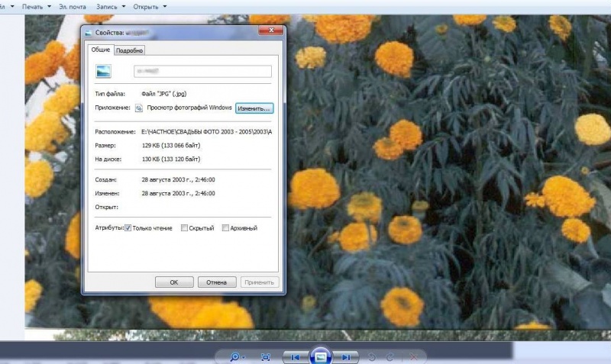The image size is (611, 364).
Task: Click the JPG file thumbnail icon in the dialog
Action: point(103,71)
